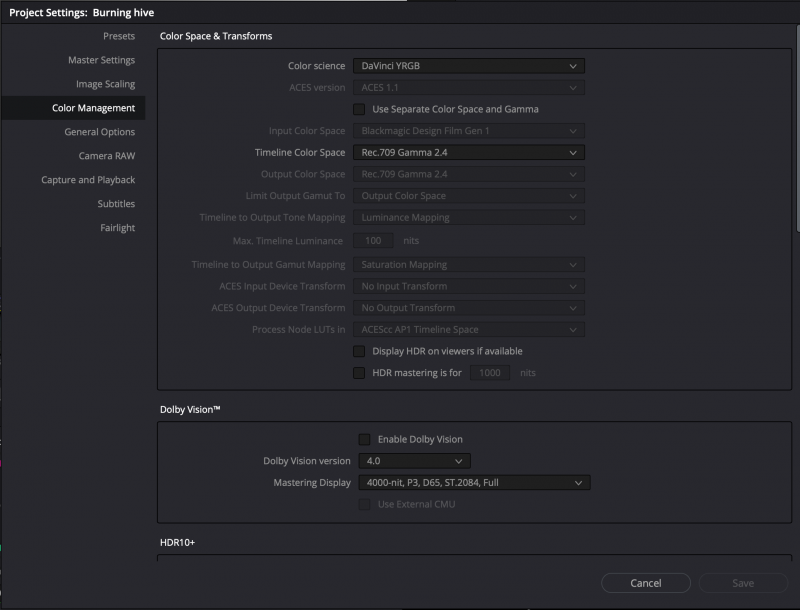
Task: Check Display HDR on viewers if available
Action: pos(360,352)
